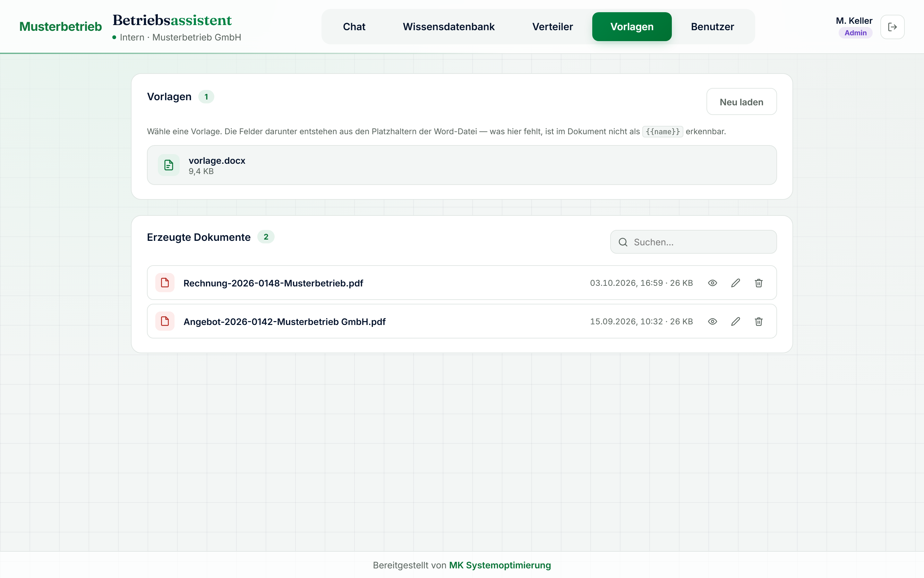Click the date 15.09.2026, 10:32 · 26 KB
The width and height of the screenshot is (924, 578).
coord(641,321)
